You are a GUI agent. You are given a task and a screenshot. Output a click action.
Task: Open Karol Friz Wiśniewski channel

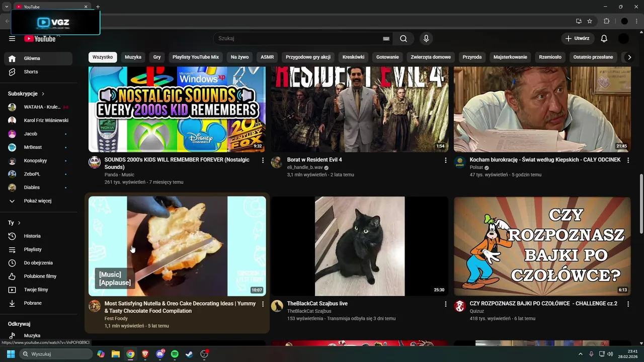[x=38, y=121]
